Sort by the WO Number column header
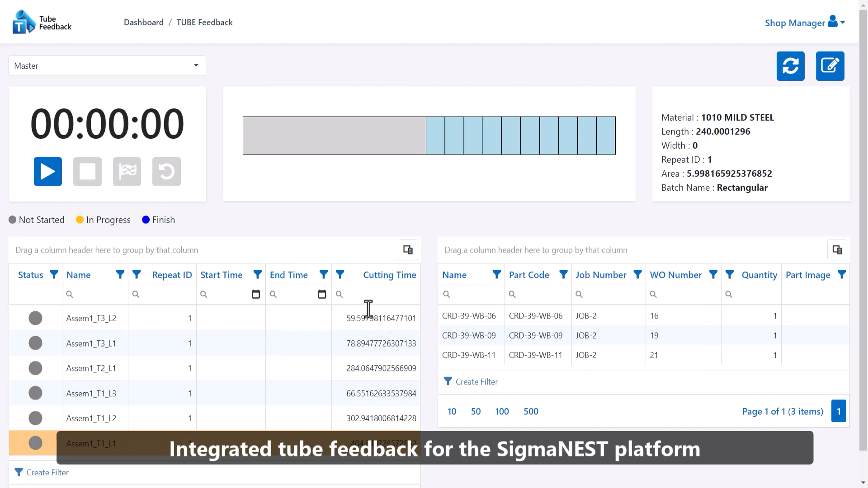Viewport: 868px width, 488px height. (x=675, y=275)
